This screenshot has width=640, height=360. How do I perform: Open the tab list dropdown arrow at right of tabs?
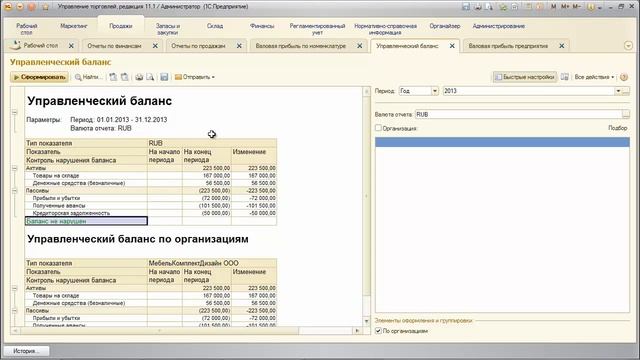(628, 46)
